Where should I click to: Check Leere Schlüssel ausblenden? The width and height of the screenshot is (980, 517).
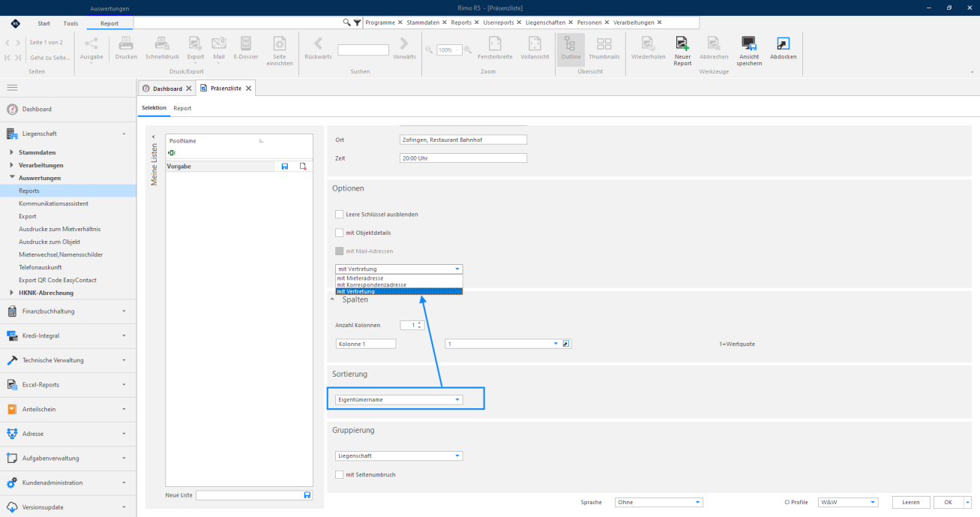tap(340, 215)
